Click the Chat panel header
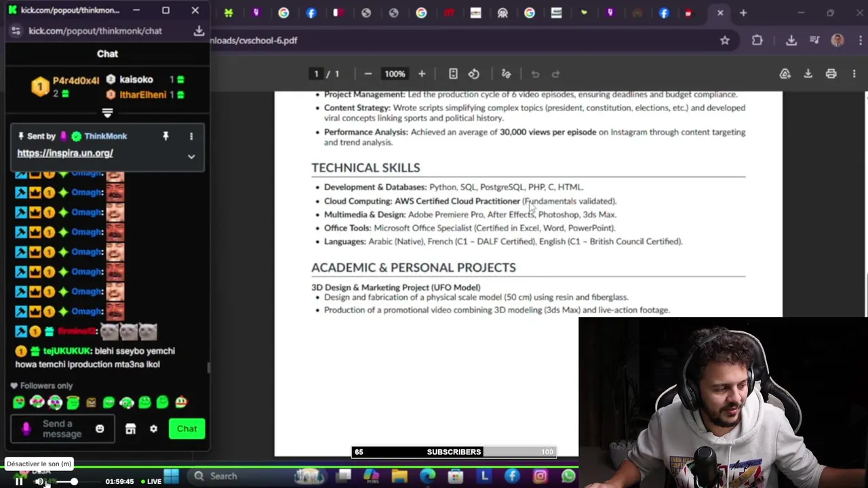 click(107, 54)
